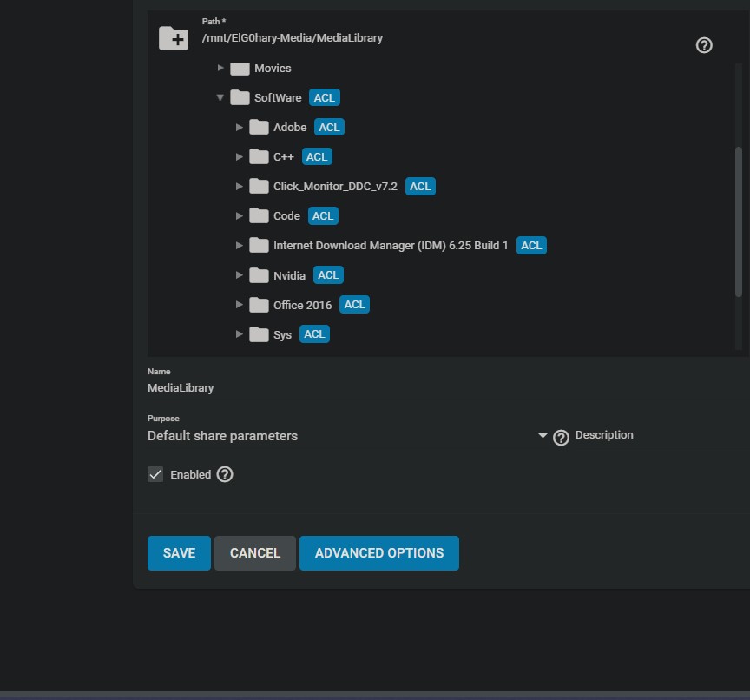Select the Movies folder icon

(240, 69)
